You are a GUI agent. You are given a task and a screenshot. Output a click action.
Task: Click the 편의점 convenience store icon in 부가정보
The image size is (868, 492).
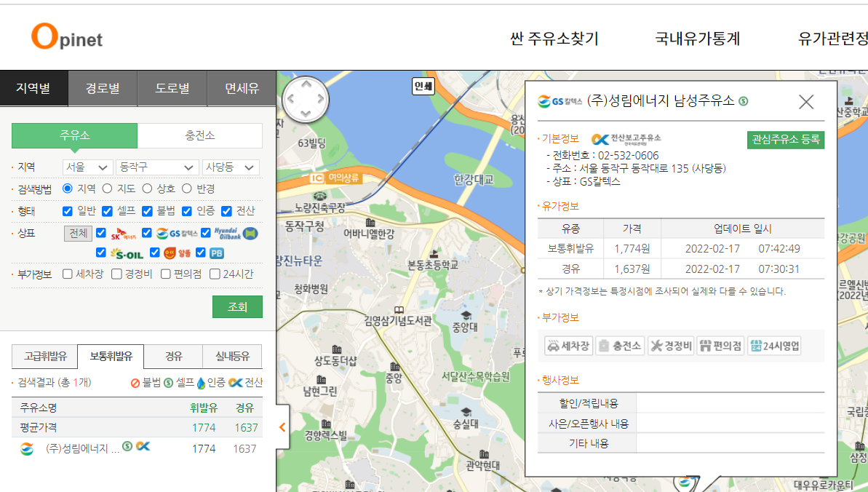(x=720, y=346)
